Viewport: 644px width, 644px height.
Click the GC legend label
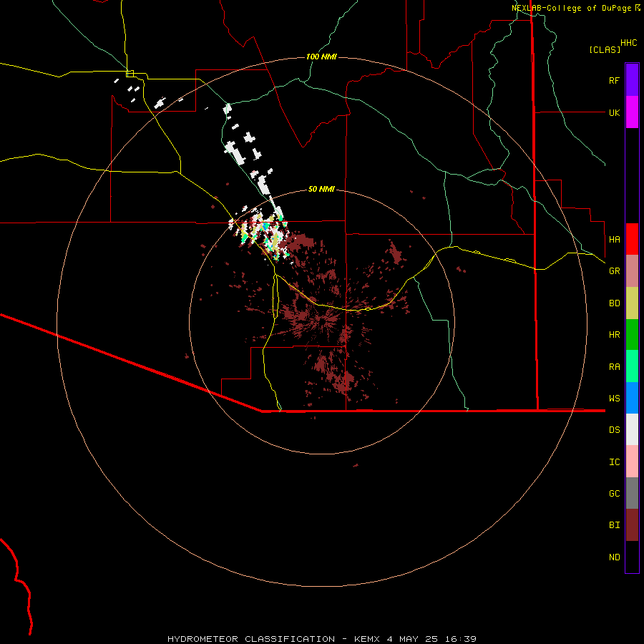[x=614, y=494]
